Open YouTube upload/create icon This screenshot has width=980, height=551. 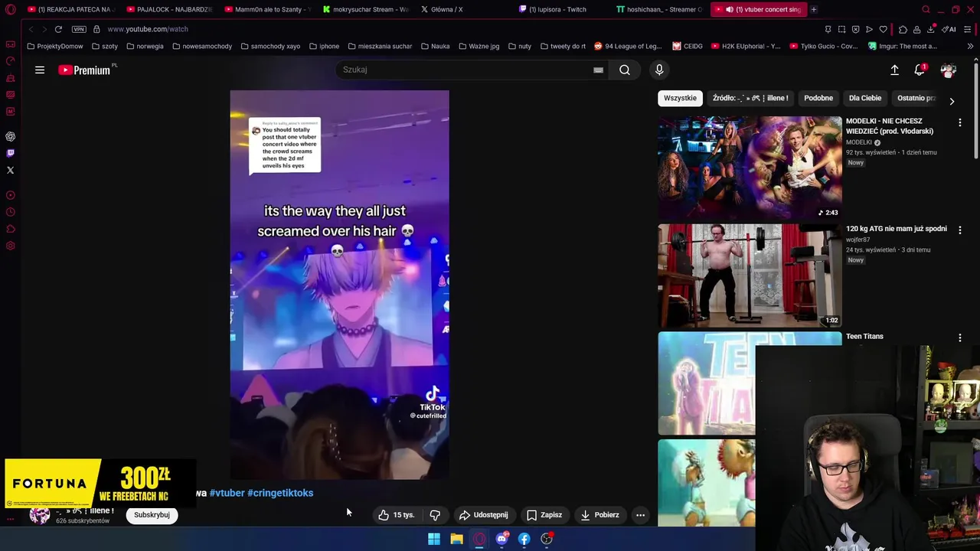click(894, 70)
